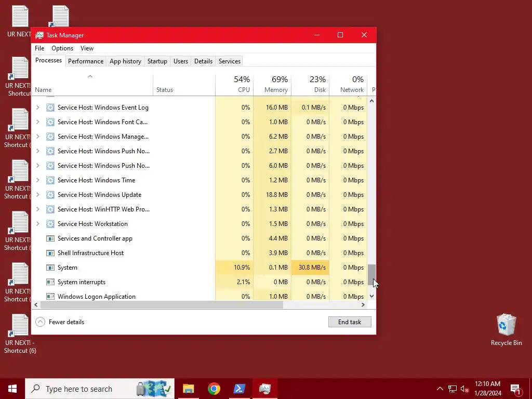Click the muted volume tray icon
The height and width of the screenshot is (399, 532).
(x=464, y=389)
